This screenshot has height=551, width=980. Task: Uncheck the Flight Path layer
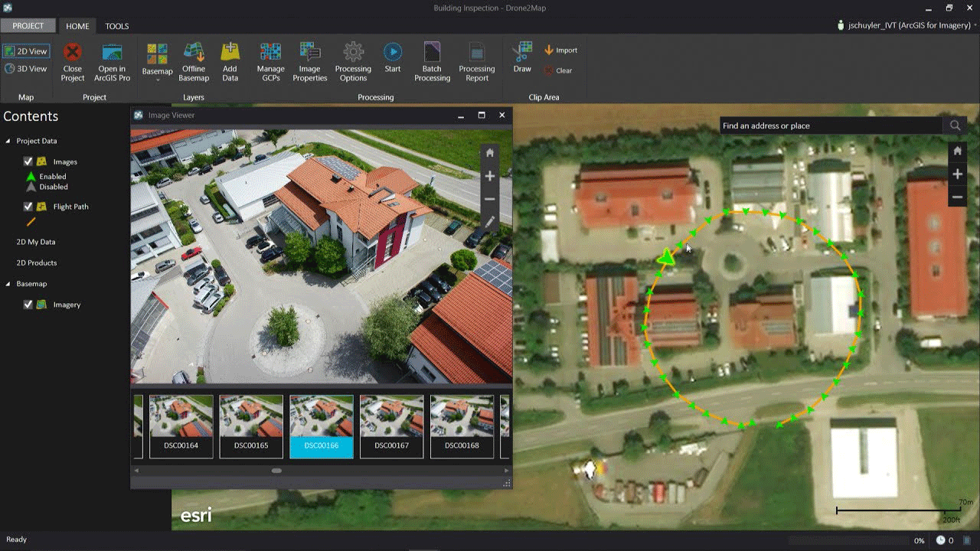coord(28,207)
